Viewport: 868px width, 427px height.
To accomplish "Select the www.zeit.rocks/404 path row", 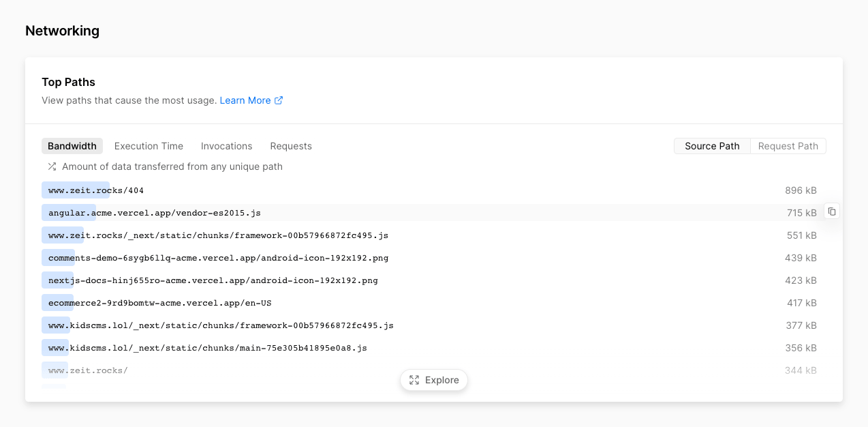I will click(434, 190).
